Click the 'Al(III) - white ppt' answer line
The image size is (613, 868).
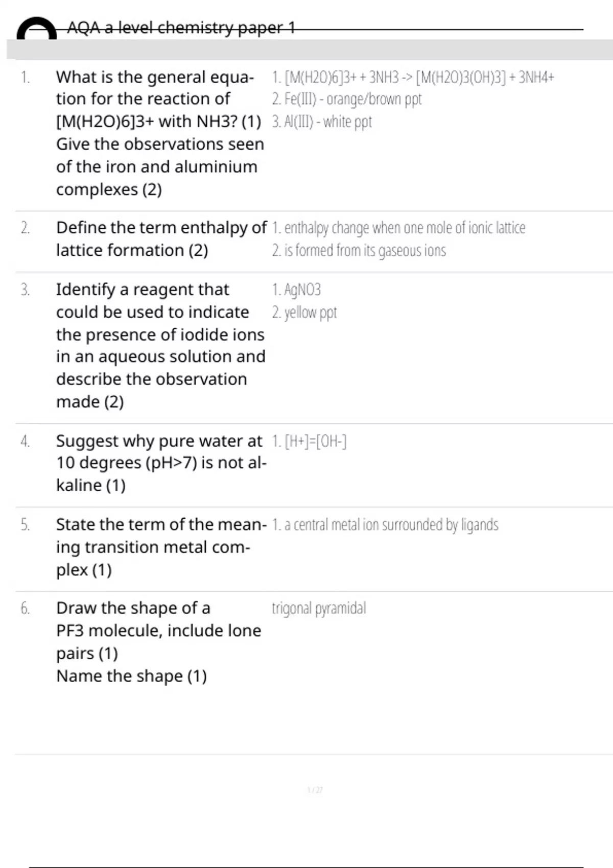[x=322, y=122]
